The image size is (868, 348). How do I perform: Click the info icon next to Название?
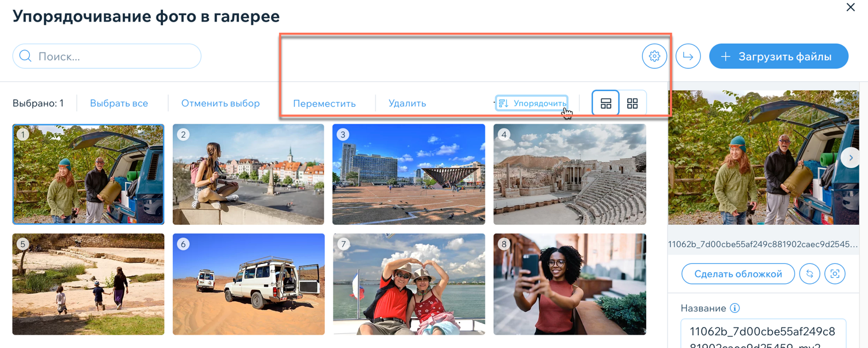[735, 308]
